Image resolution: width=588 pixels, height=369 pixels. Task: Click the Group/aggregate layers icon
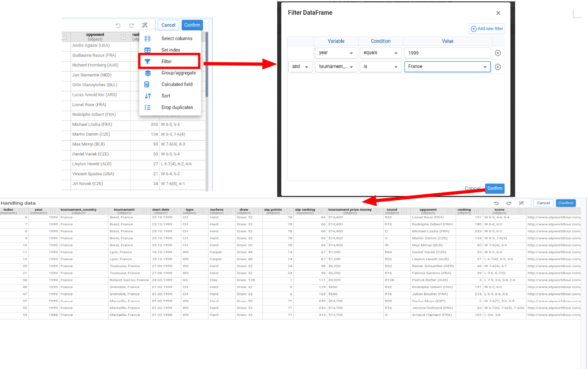(148, 73)
